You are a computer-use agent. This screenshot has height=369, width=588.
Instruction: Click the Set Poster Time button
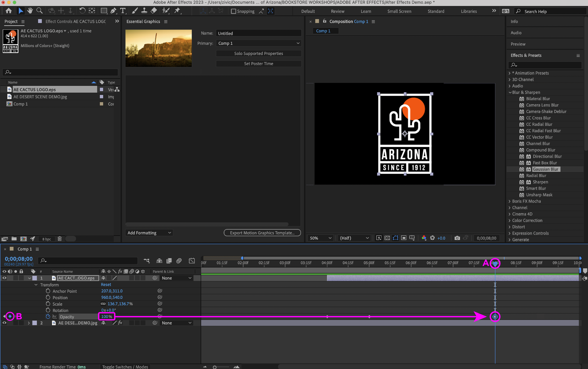point(259,63)
